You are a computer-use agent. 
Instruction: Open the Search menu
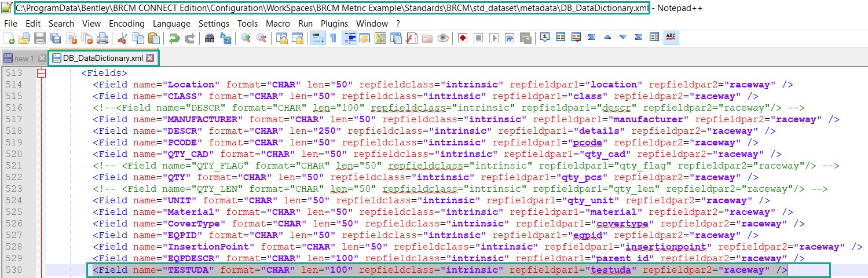tap(61, 24)
